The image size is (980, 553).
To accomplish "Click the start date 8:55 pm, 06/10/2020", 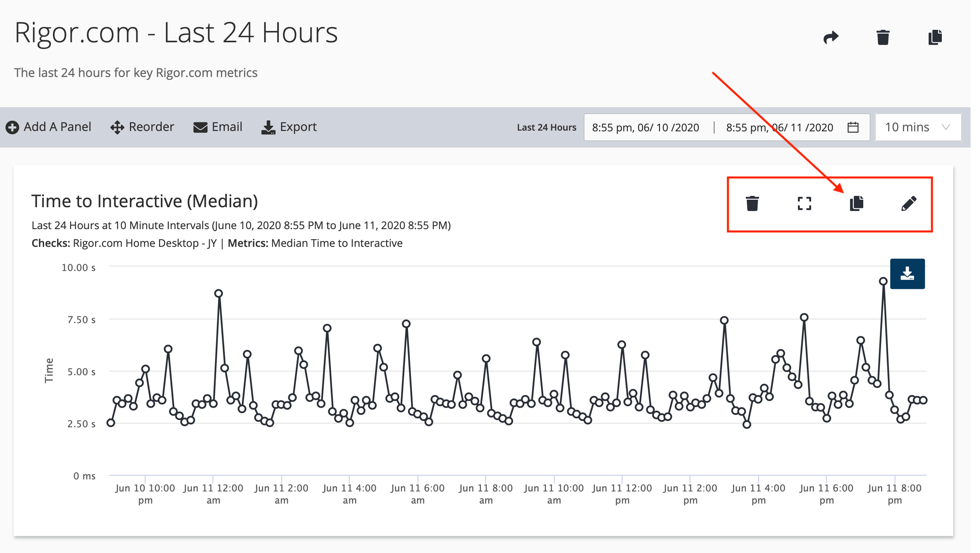I will click(645, 127).
